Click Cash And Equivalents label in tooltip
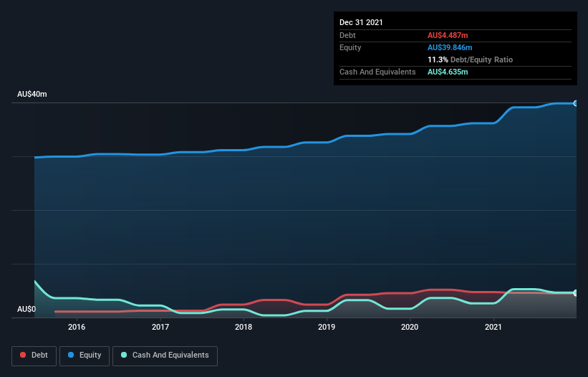The width and height of the screenshot is (588, 377). [377, 72]
